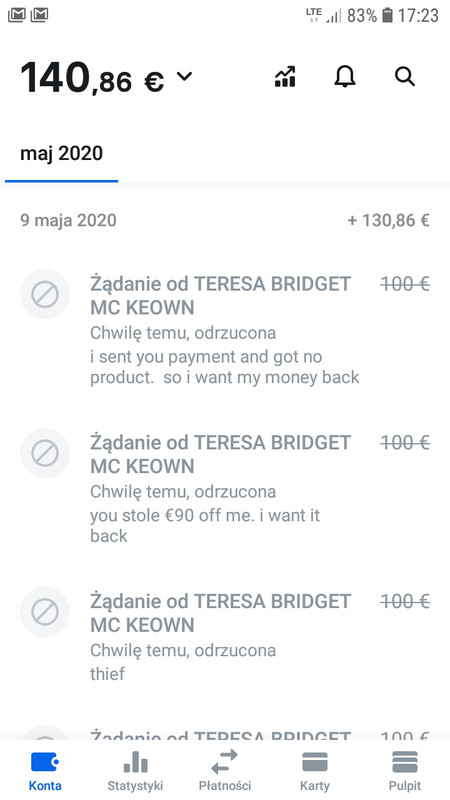This screenshot has height=800, width=450.
Task: Open the Statystyki tab
Action: pyautogui.click(x=135, y=770)
